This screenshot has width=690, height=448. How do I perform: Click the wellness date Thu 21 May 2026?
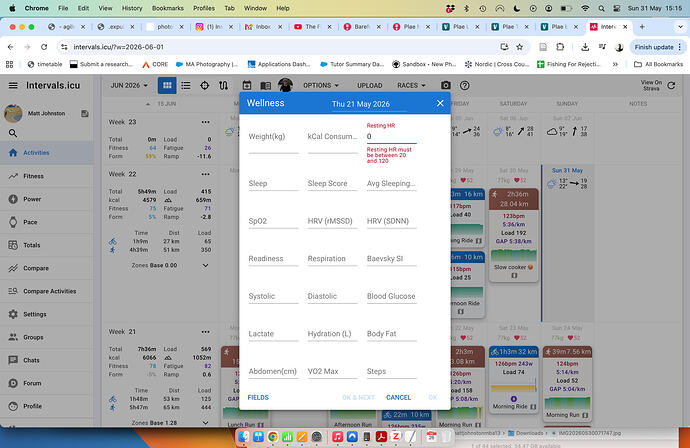click(x=361, y=104)
